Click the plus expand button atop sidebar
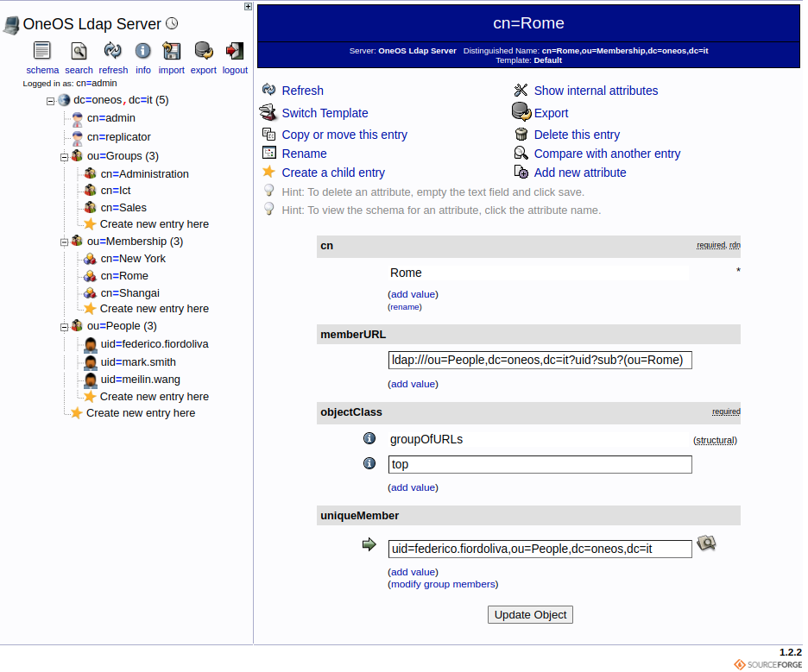The image size is (808, 672). 248,7
